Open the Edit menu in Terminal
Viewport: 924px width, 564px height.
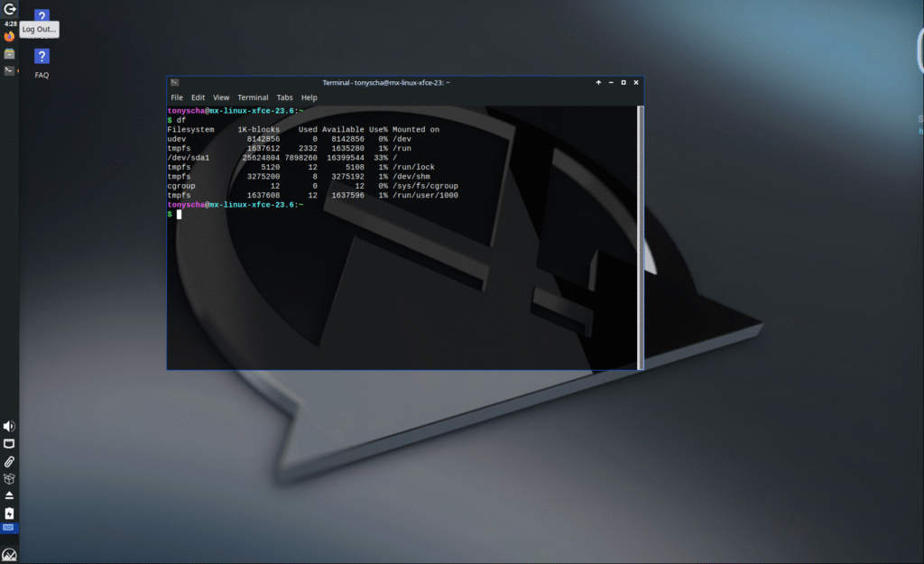pos(198,97)
